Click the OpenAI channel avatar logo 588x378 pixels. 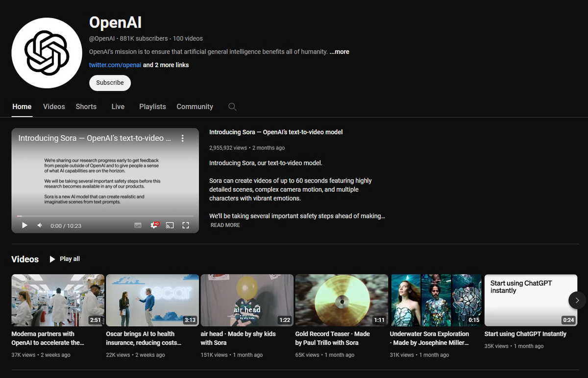(47, 53)
